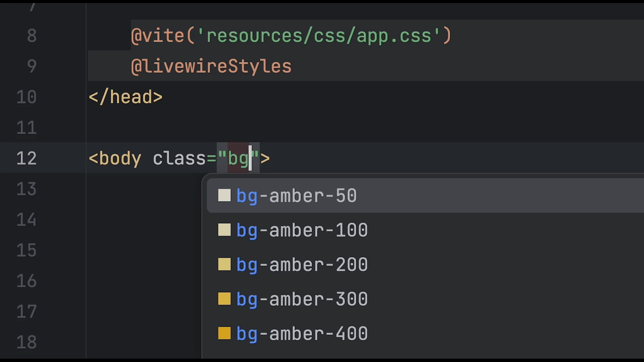Place cursor in the @vite directive
Image resolution: width=644 pixels, height=362 pixels.
point(158,36)
